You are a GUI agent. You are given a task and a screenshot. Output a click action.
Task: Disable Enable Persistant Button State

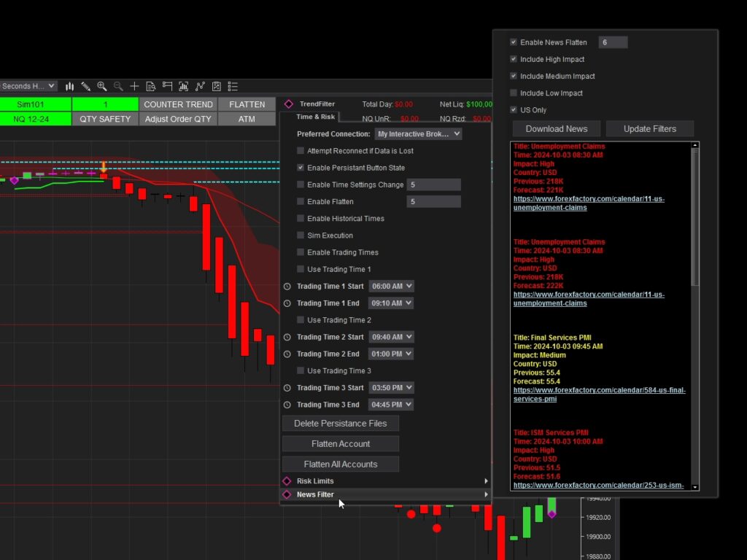300,167
